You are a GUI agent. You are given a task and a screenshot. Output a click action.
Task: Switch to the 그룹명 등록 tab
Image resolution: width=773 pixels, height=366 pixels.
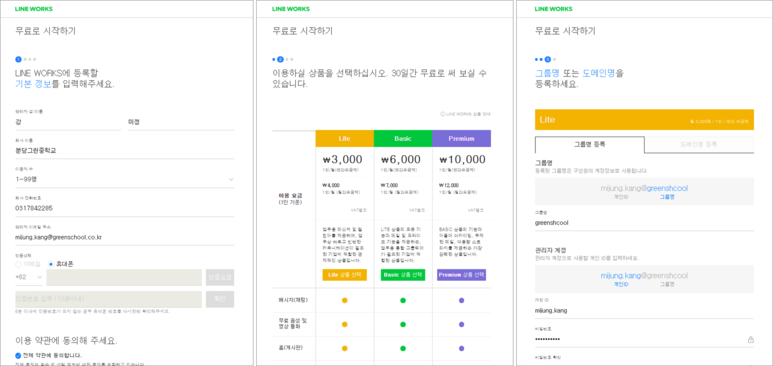(590, 145)
